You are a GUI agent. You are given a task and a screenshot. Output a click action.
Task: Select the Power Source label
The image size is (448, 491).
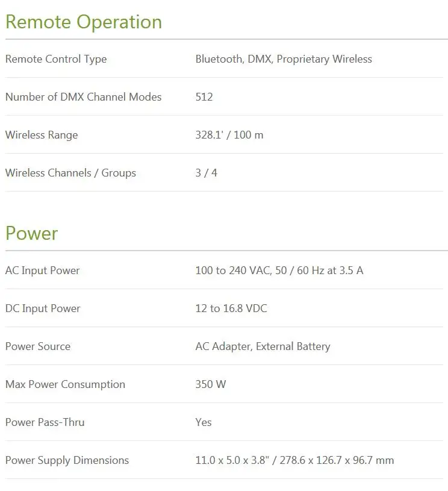[x=38, y=346]
